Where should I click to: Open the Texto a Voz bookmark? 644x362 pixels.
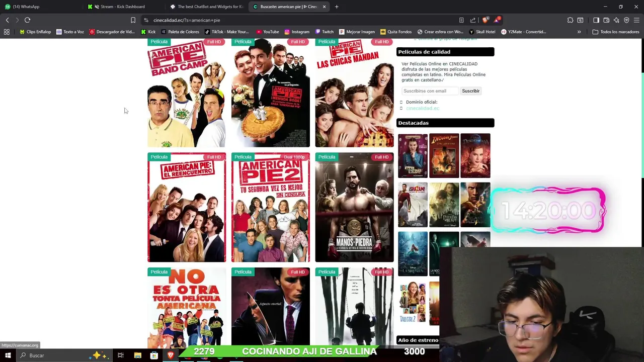pyautogui.click(x=70, y=32)
